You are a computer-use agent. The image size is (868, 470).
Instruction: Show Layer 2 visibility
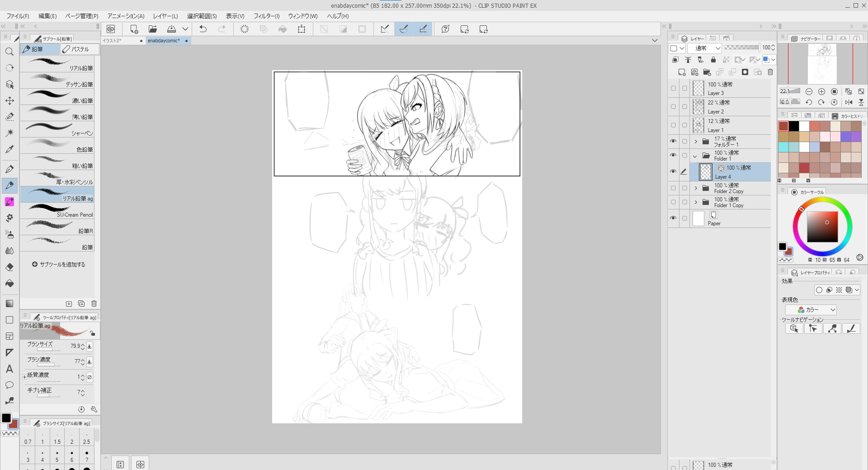673,107
